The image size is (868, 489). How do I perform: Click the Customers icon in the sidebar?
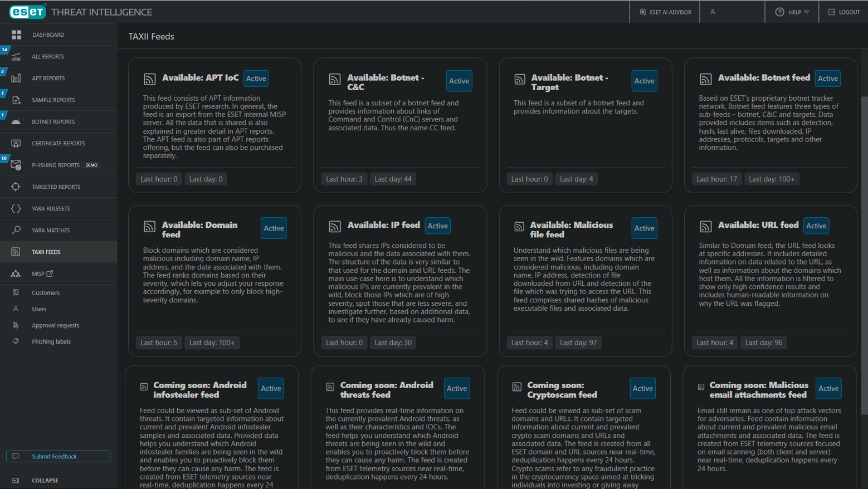click(16, 292)
